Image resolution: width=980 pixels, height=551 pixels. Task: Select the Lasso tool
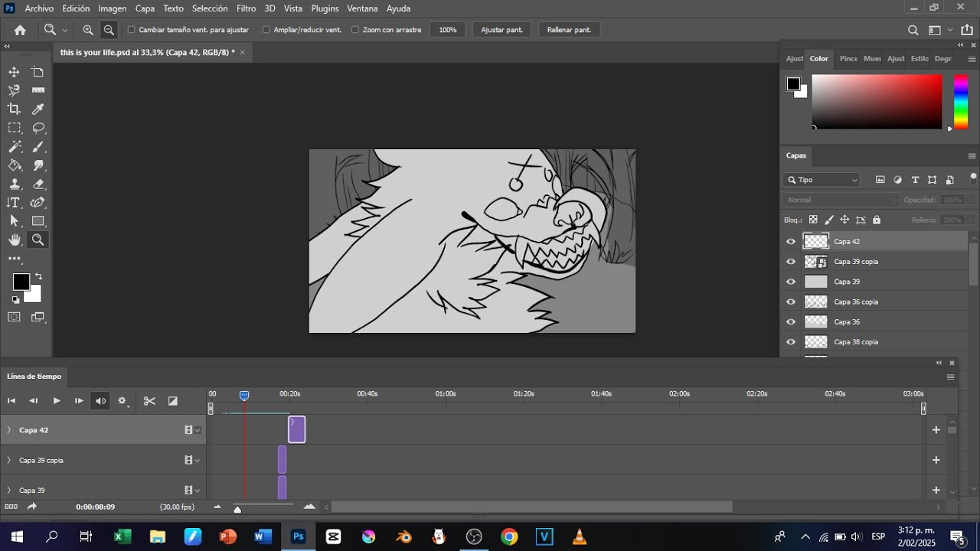(x=38, y=128)
